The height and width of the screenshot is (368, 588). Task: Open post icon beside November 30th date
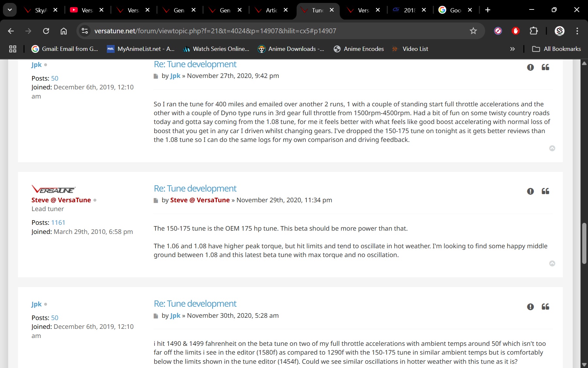pyautogui.click(x=156, y=316)
